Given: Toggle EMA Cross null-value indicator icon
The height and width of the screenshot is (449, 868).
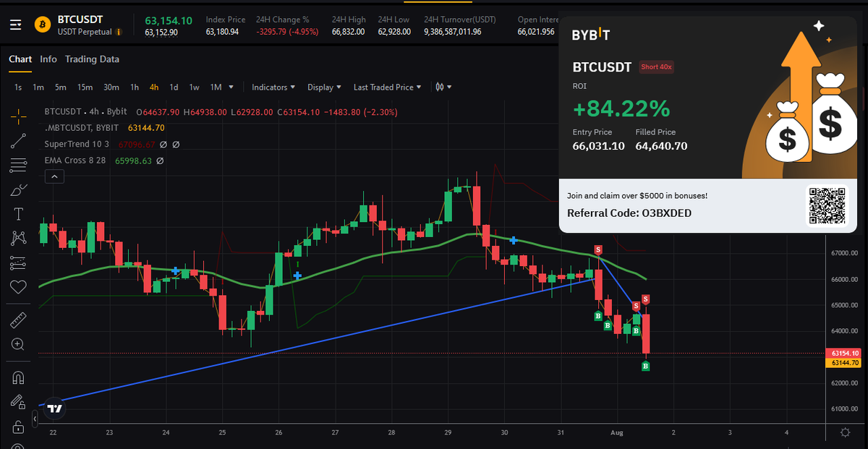Looking at the screenshot, I should (160, 161).
